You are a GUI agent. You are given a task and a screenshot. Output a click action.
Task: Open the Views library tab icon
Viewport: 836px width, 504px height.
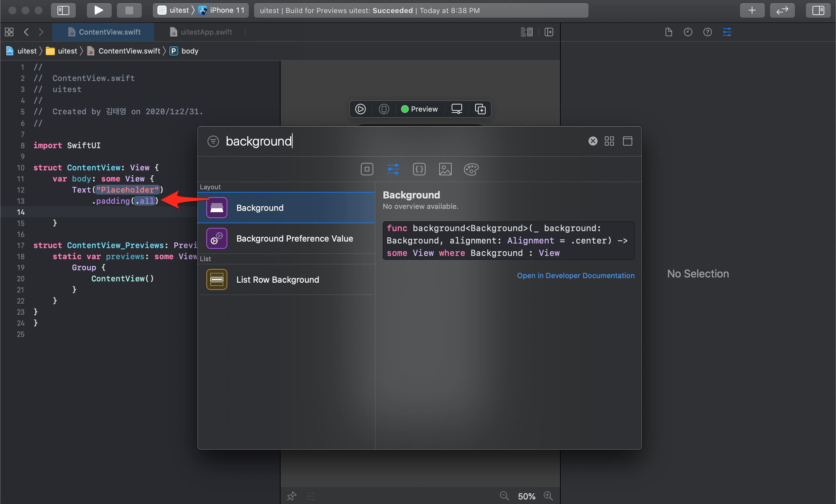pyautogui.click(x=367, y=169)
